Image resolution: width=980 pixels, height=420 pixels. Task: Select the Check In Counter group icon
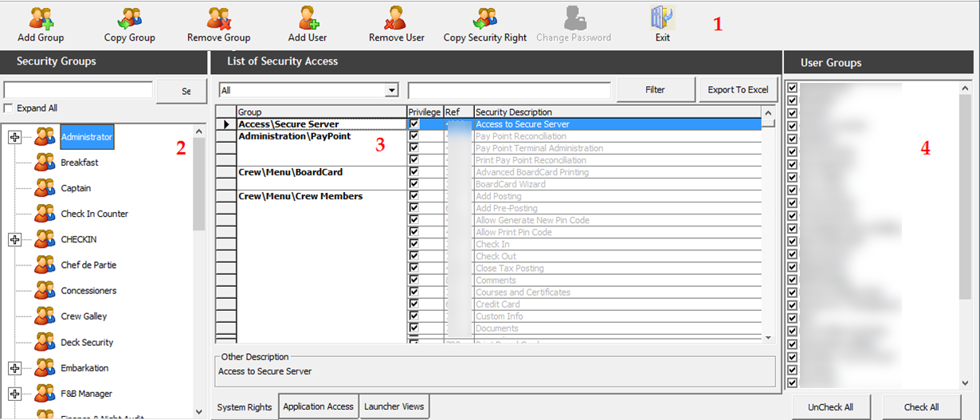tap(45, 214)
